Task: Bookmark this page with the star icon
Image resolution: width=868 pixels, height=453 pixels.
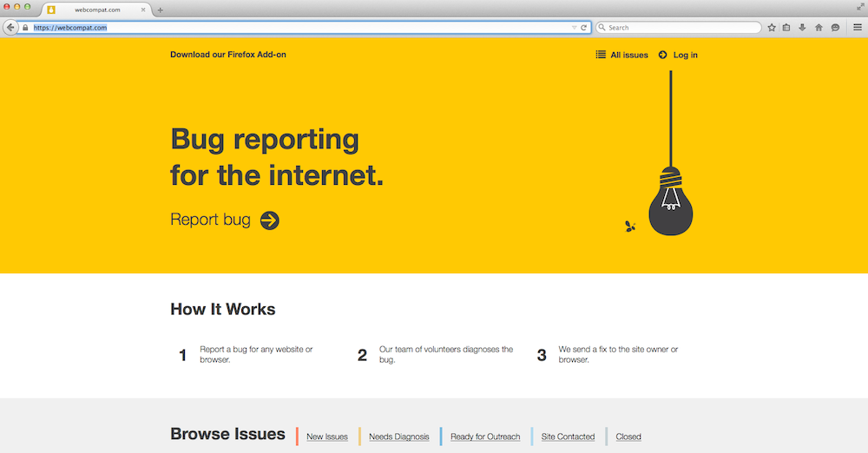Action: 771,27
